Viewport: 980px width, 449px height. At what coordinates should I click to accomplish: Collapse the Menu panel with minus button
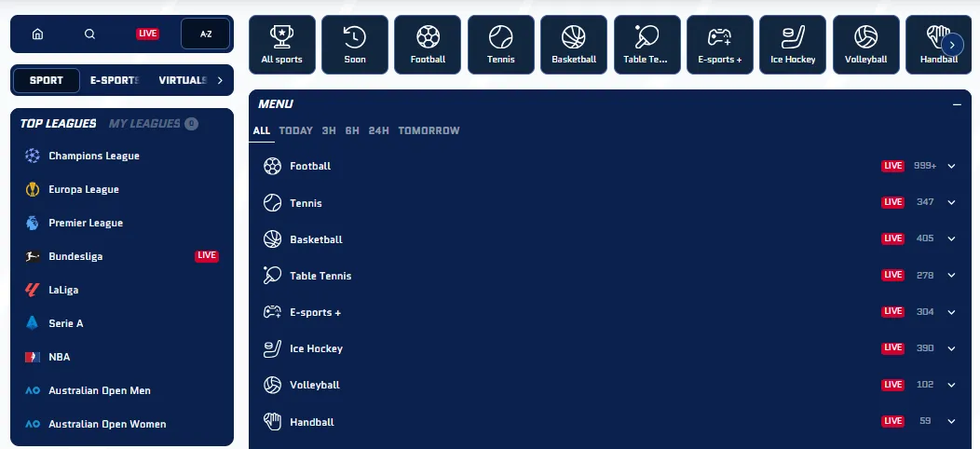point(957,105)
